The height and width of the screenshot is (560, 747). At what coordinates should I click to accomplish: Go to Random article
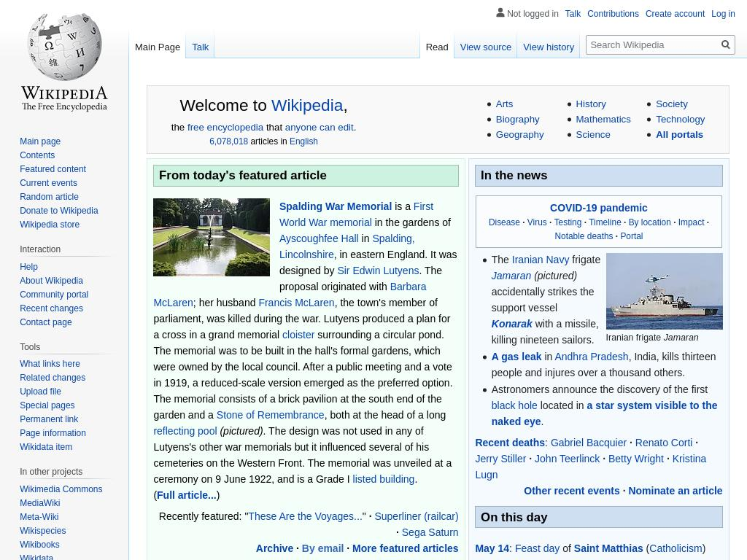[49, 197]
